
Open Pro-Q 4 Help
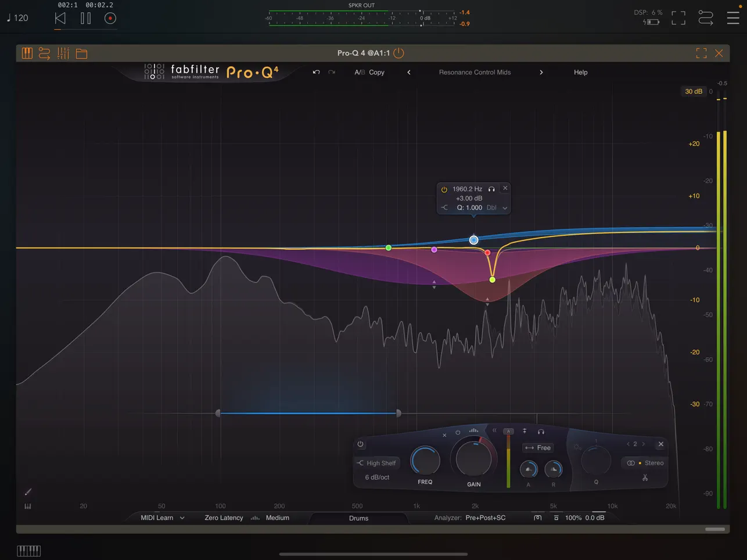pos(580,72)
